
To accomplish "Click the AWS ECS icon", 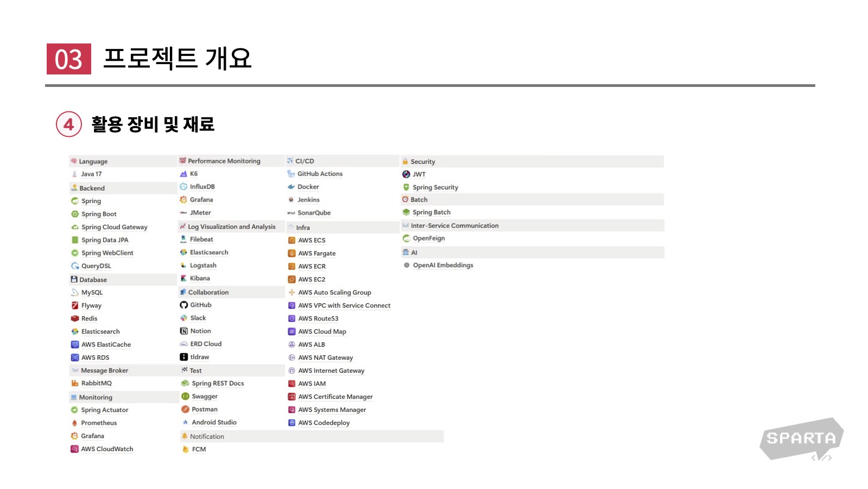I will point(292,240).
